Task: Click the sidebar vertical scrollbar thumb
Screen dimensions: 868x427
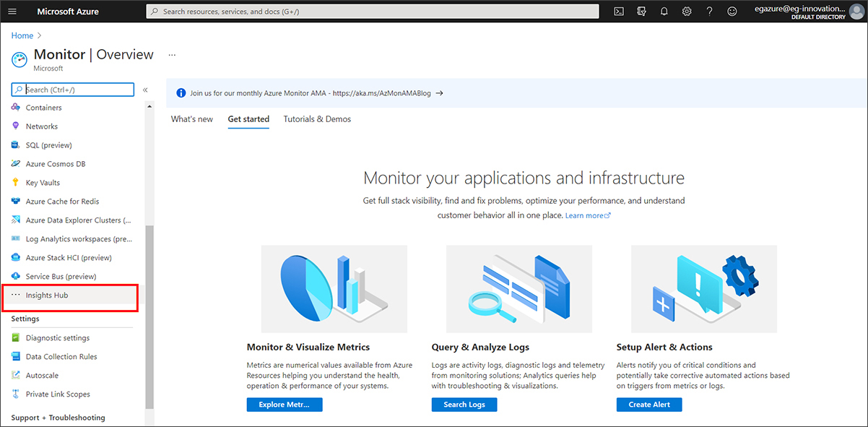Action: [149, 318]
